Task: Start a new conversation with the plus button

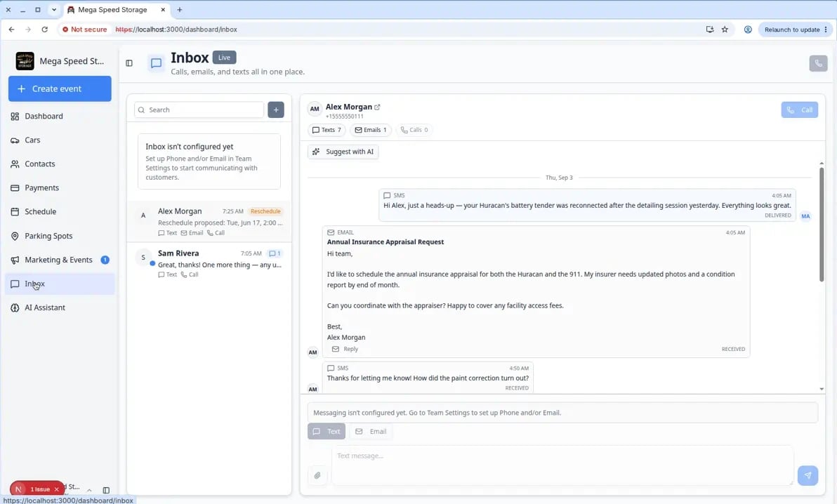Action: (275, 110)
